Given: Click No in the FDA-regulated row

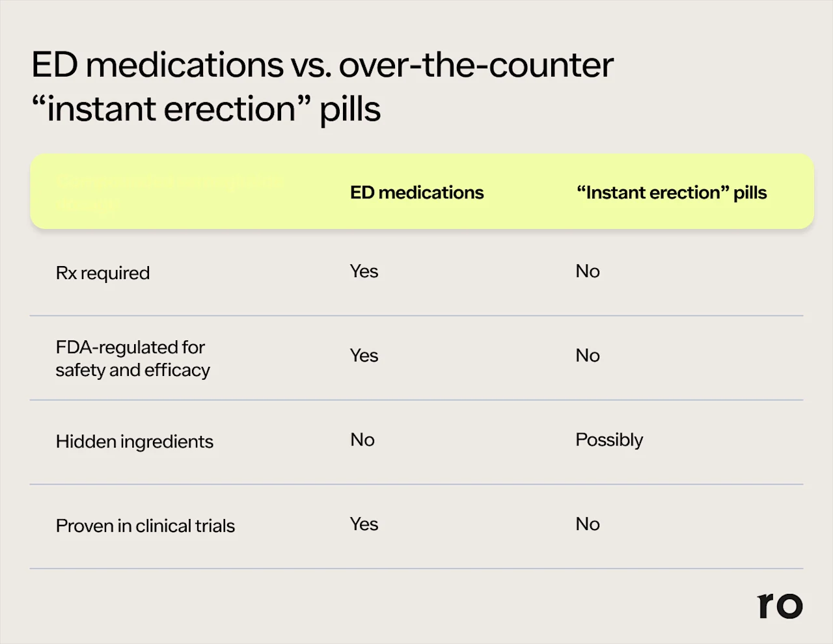Looking at the screenshot, I should (587, 356).
